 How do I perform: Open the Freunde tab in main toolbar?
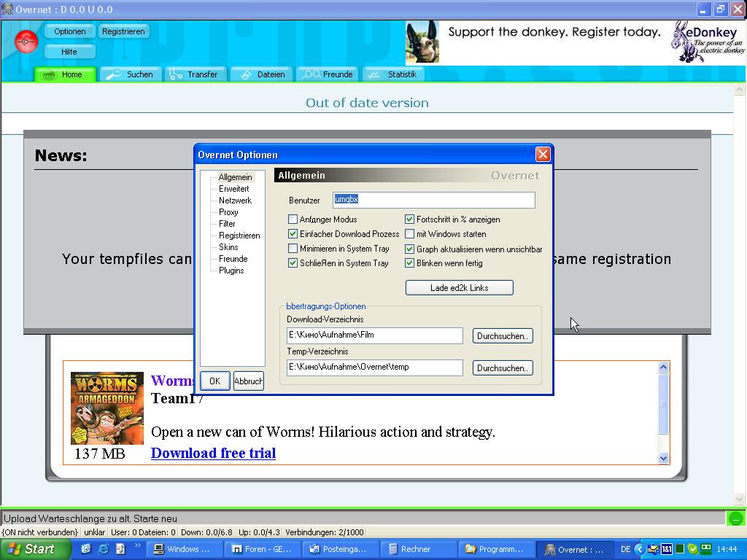[328, 74]
